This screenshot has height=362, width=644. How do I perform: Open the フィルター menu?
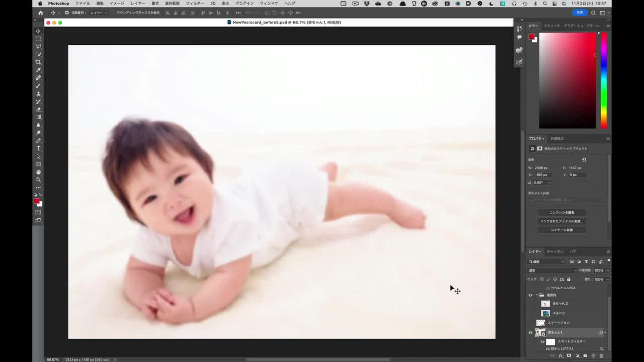[195, 3]
